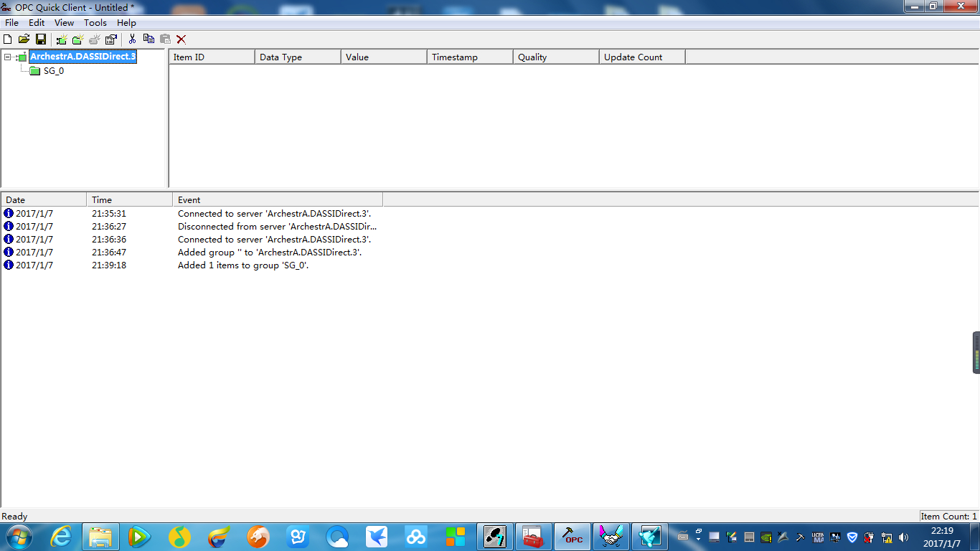Image resolution: width=980 pixels, height=551 pixels.
Task: Select the 21:35:31 event log time
Action: pos(109,214)
